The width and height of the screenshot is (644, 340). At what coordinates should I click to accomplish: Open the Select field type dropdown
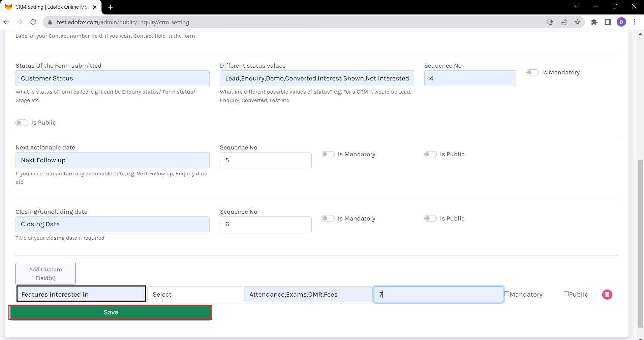click(x=195, y=295)
